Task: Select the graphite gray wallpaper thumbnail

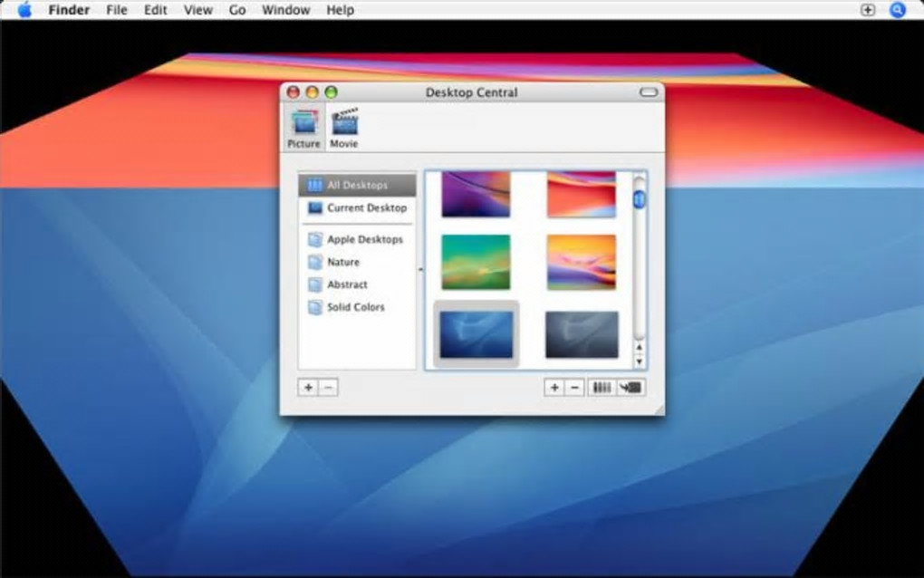Action: point(582,334)
